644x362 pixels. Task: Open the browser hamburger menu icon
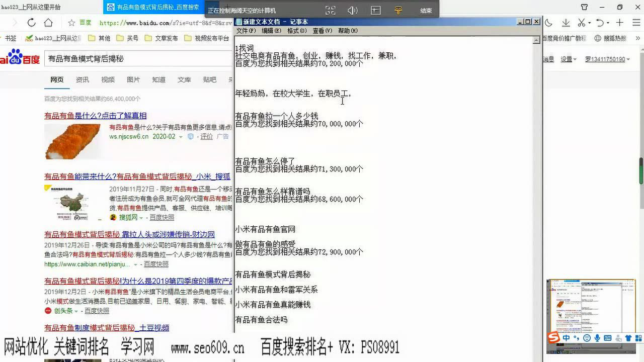tap(635, 23)
